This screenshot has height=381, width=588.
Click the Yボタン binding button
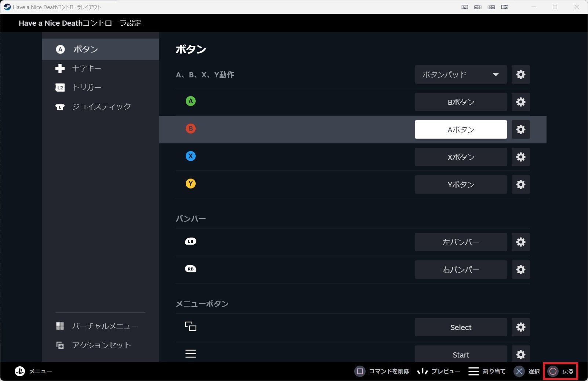tap(461, 184)
